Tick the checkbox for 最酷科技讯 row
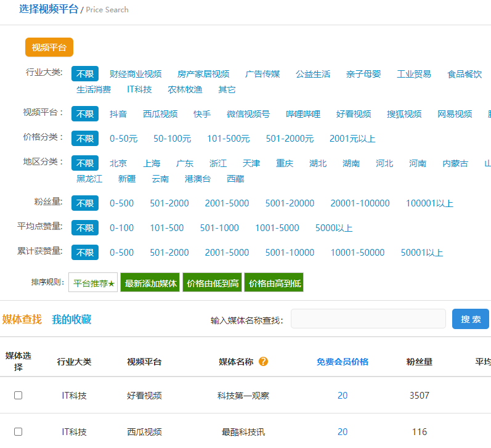The image size is (491, 448). coord(18,432)
